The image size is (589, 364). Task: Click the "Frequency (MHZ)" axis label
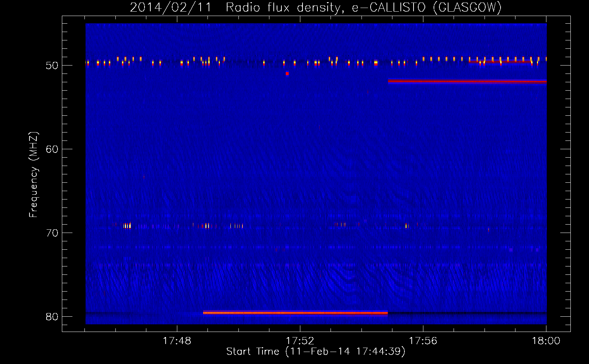(x=33, y=175)
